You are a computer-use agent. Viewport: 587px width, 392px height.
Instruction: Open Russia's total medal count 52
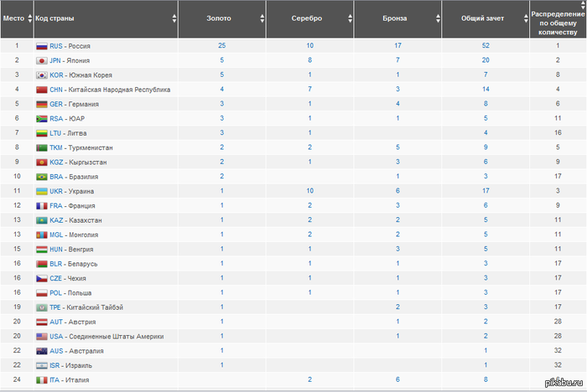tap(486, 46)
